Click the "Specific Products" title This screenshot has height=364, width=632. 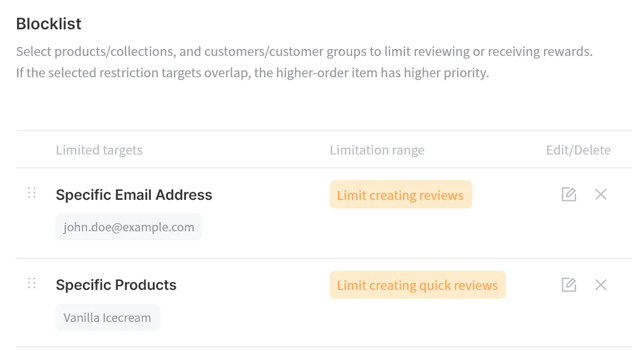click(x=116, y=285)
